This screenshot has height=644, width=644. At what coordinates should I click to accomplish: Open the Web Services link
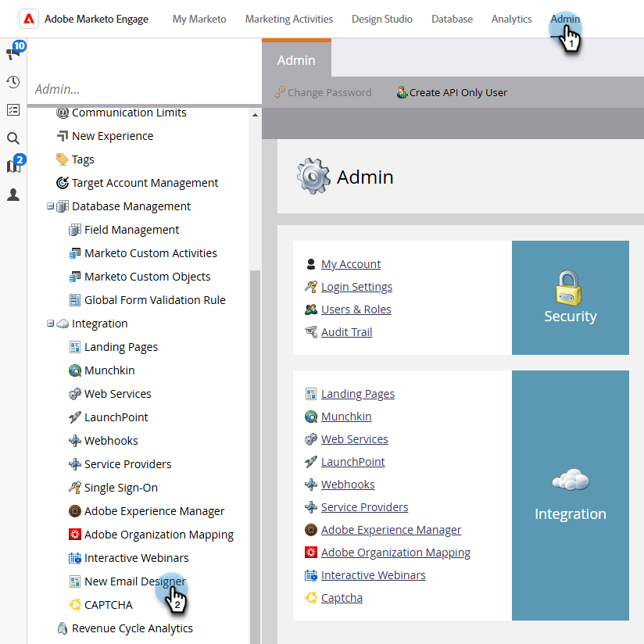click(x=355, y=439)
